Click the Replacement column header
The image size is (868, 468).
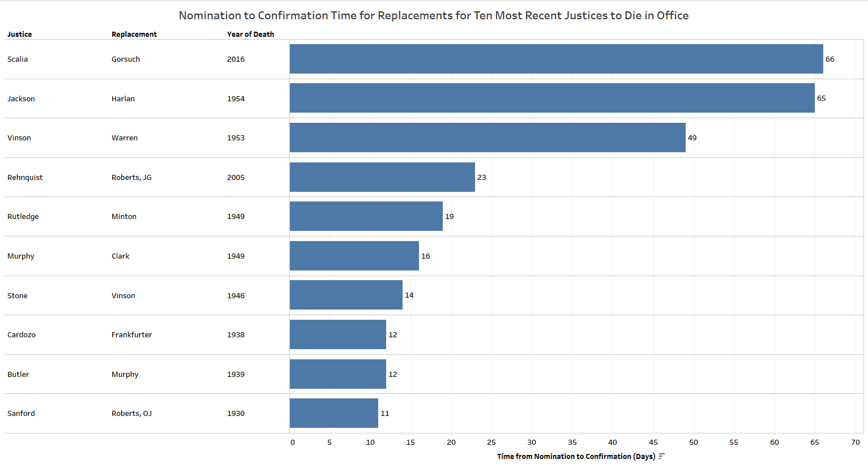pos(134,34)
